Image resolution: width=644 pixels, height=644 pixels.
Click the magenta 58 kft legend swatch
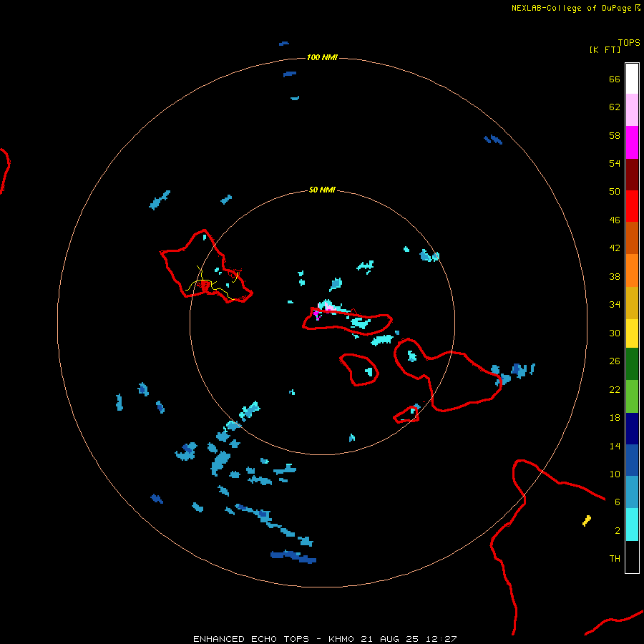pos(632,142)
